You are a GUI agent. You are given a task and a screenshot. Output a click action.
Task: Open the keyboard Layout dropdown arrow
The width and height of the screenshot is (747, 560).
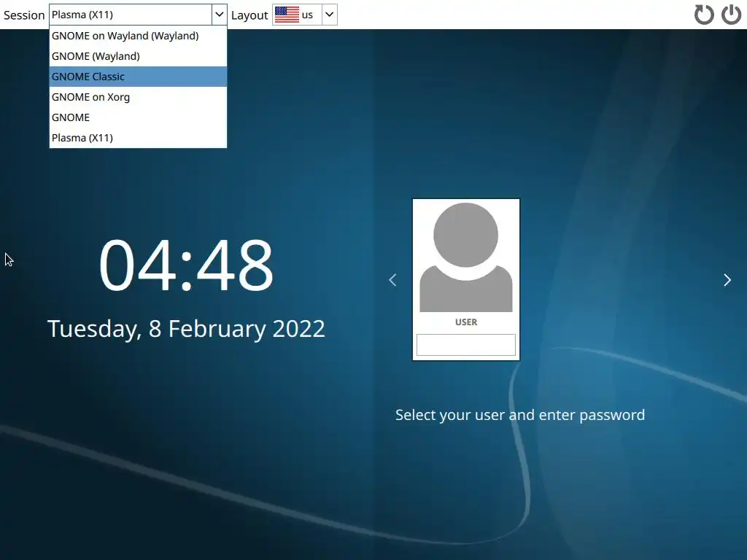pyautogui.click(x=329, y=15)
